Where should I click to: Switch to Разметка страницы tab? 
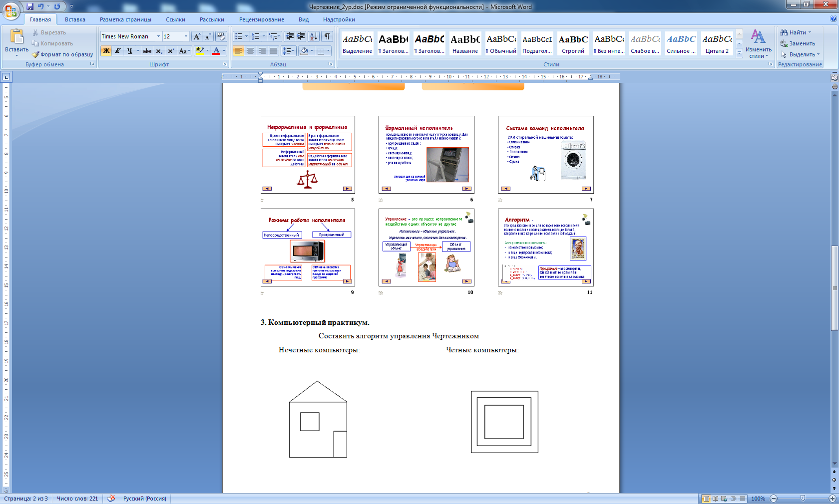[x=125, y=19]
